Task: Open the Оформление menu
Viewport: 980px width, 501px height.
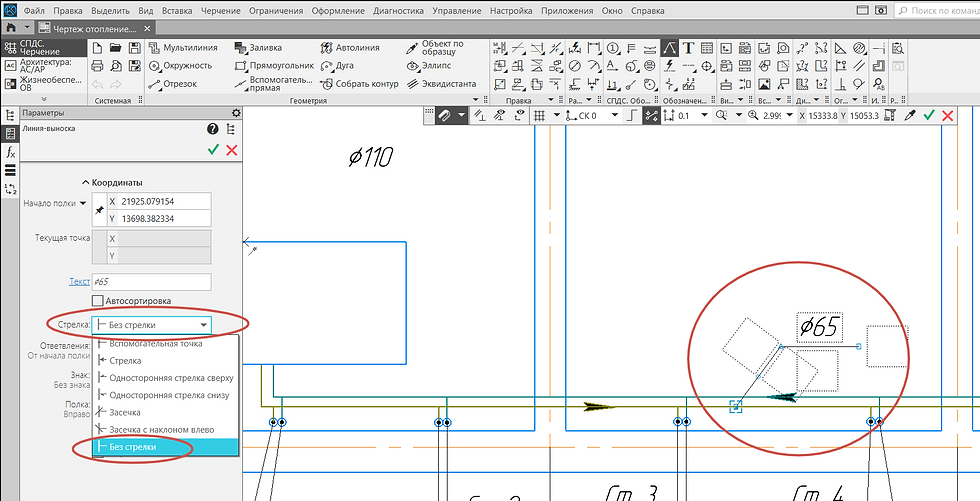Action: coord(338,11)
